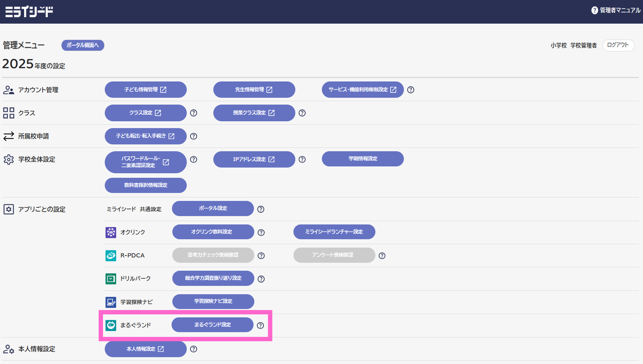643x364 pixels.
Task: Click the 学習探険ナビ app icon
Action: point(111,302)
